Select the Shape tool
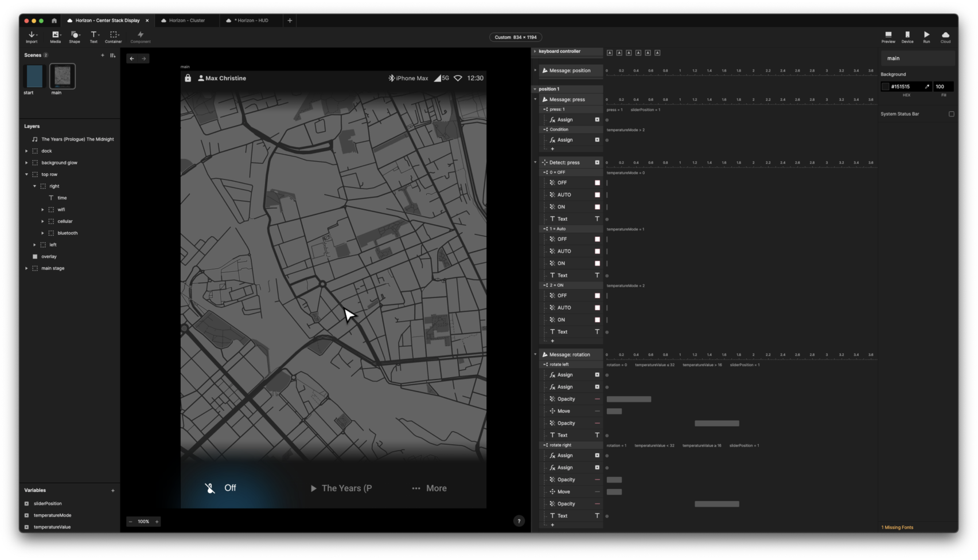The height and width of the screenshot is (560, 978). click(x=75, y=37)
